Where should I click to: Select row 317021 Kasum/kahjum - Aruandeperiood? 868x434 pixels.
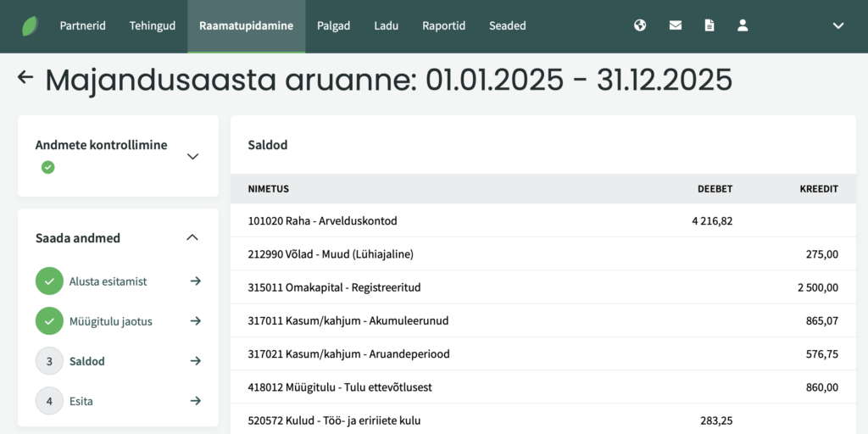click(543, 353)
